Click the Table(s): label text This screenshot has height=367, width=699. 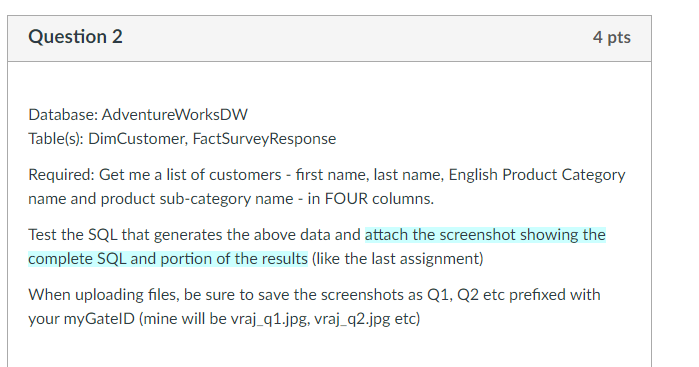(56, 139)
